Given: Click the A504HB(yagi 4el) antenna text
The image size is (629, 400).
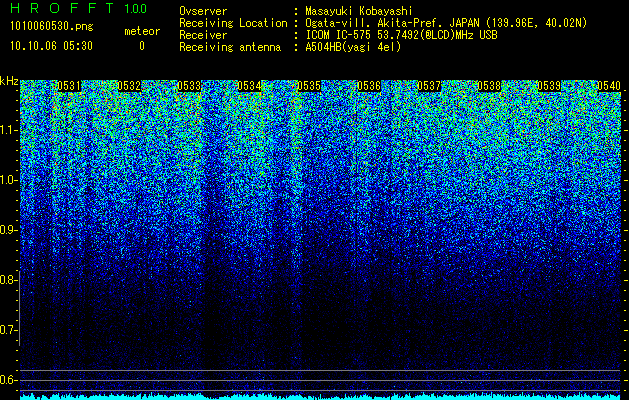Looking at the screenshot, I should point(353,48).
